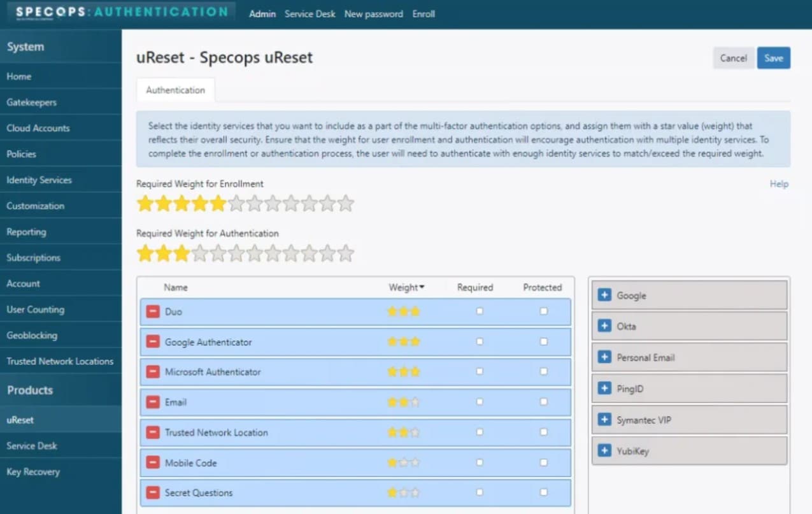Add Symantec VIP using plus icon
The image size is (812, 514).
(605, 420)
